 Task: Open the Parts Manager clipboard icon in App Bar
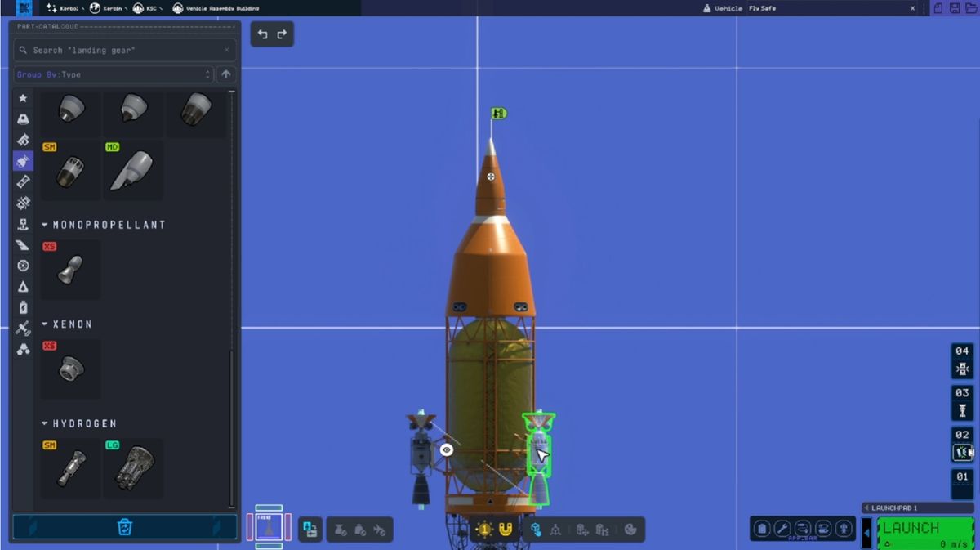763,529
